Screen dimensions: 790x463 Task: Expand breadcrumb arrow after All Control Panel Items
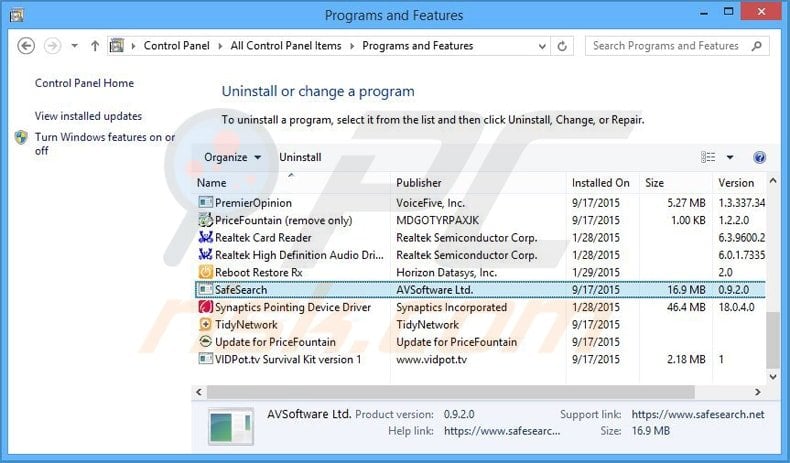click(352, 46)
